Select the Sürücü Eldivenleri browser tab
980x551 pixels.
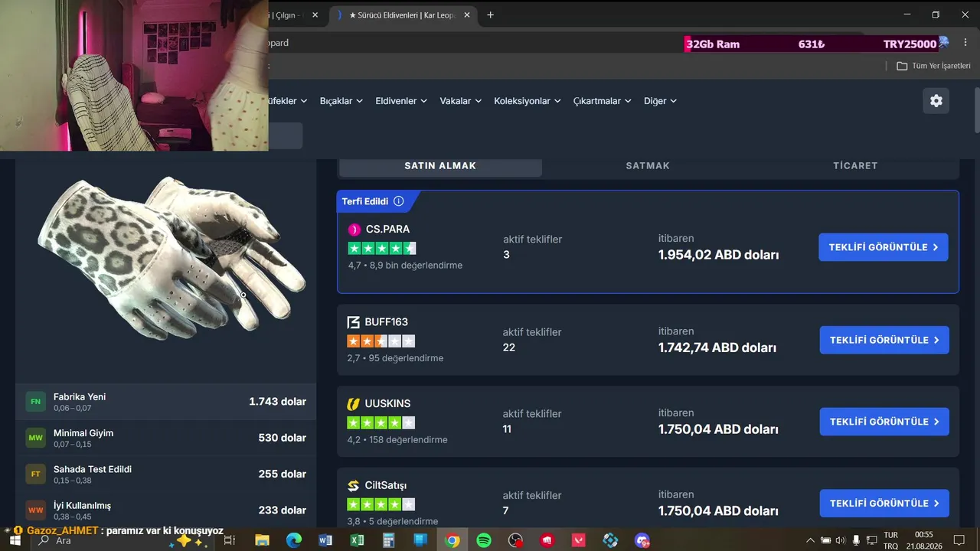(x=402, y=15)
